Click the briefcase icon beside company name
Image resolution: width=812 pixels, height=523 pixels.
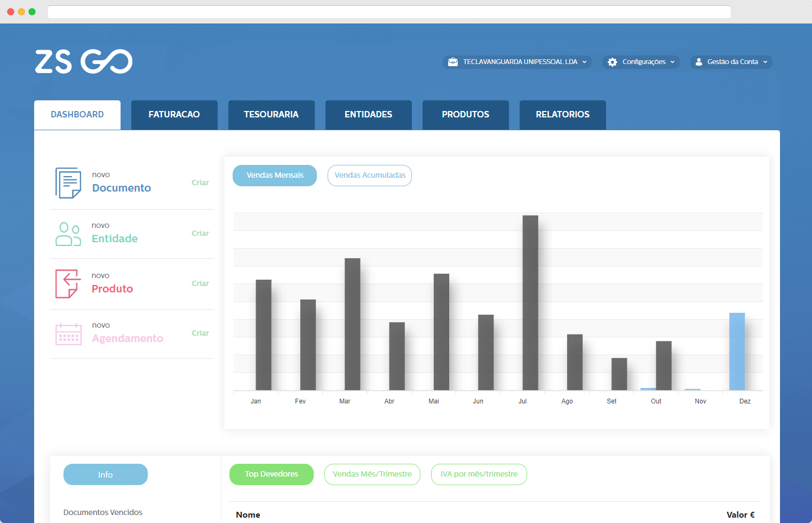(x=453, y=62)
